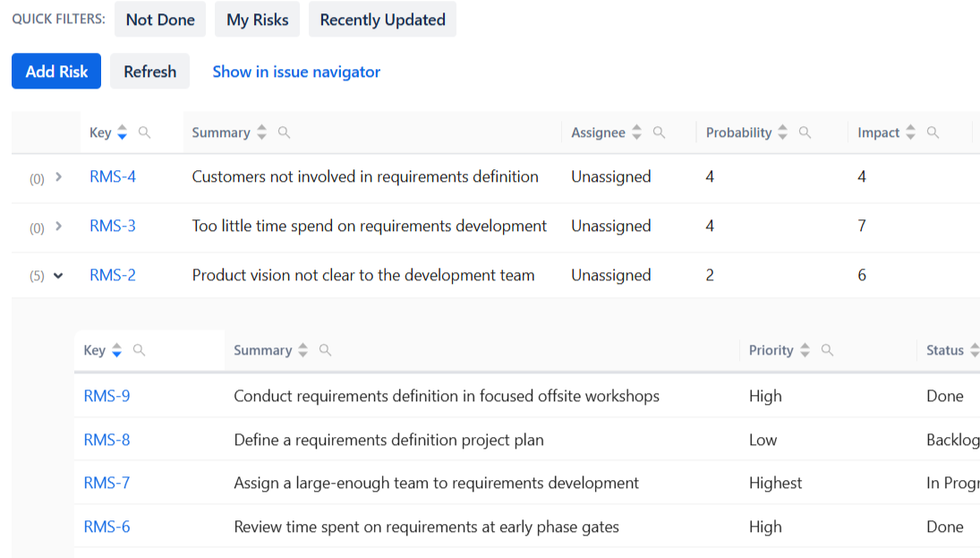
Task: Click search icon beside top Key column
Action: point(145,133)
